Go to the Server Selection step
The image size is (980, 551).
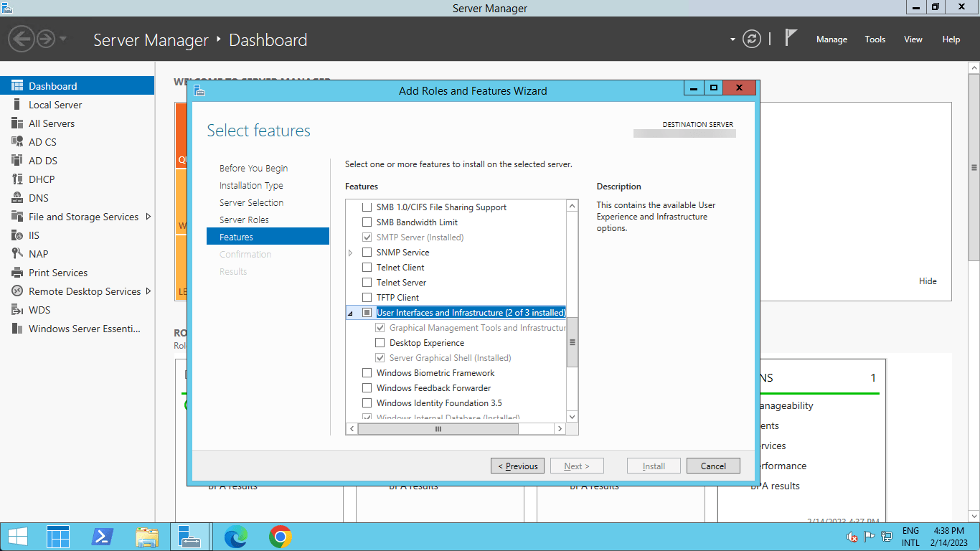click(251, 202)
